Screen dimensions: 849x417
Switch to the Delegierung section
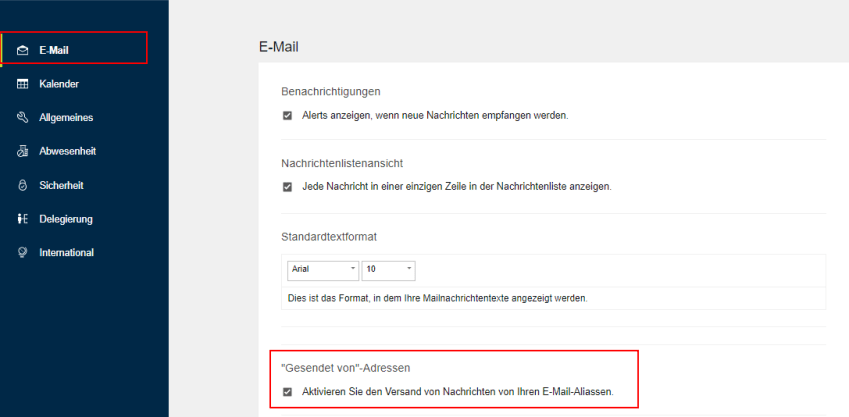[x=66, y=219]
